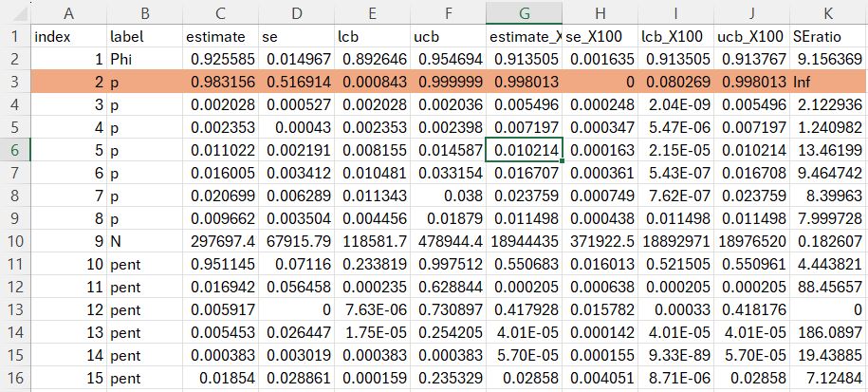Click cell containing 0.925585
This screenshot has height=392, width=868.
point(221,59)
